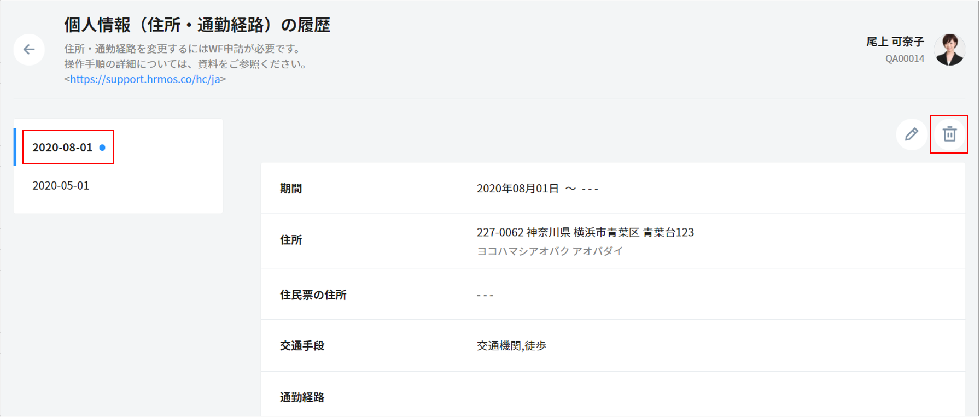Click the 交通手段 row label
980x417 pixels.
click(x=302, y=346)
